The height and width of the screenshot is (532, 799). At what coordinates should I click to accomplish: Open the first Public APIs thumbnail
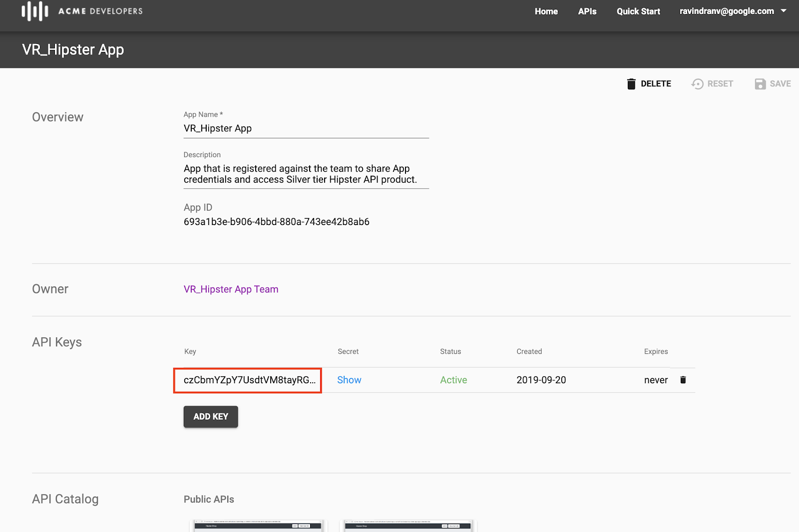point(258,526)
